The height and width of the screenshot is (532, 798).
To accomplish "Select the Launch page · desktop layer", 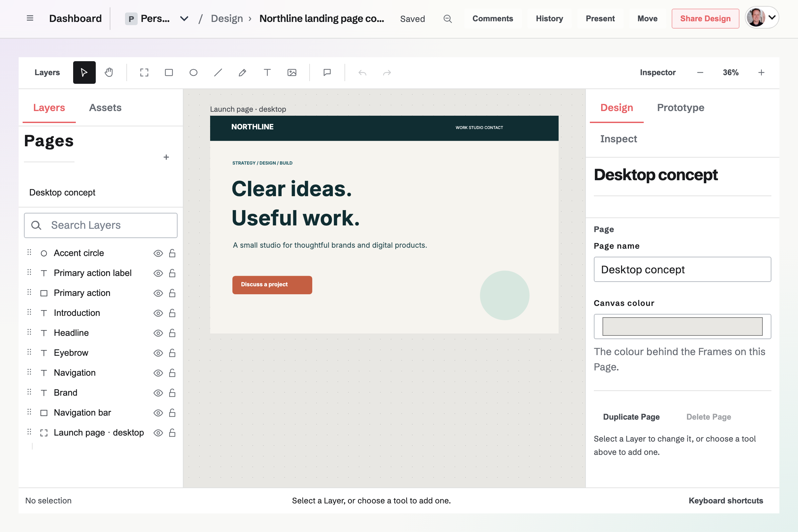I will click(100, 433).
